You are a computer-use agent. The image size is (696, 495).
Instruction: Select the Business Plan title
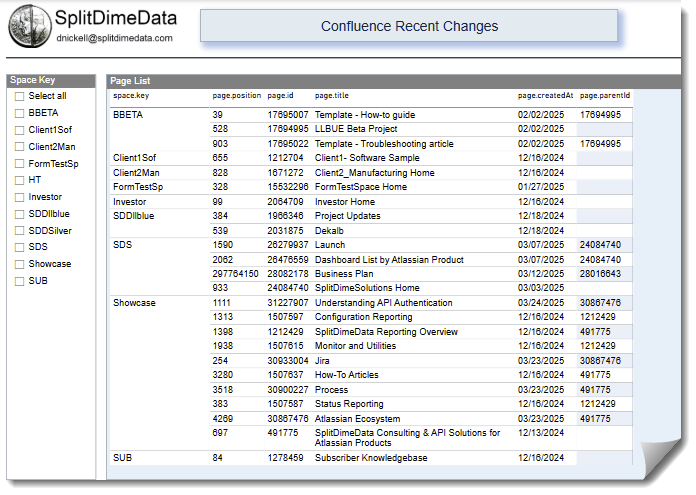tap(344, 274)
